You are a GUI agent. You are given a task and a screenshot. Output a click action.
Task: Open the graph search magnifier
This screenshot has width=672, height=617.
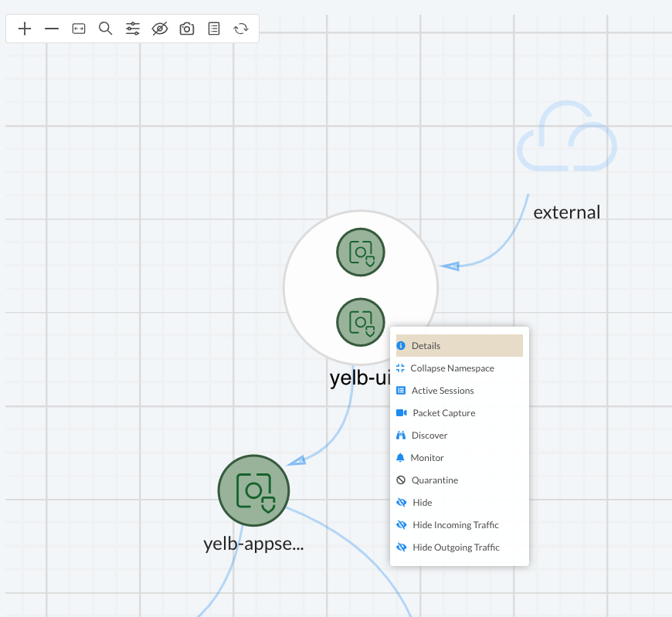tap(105, 29)
